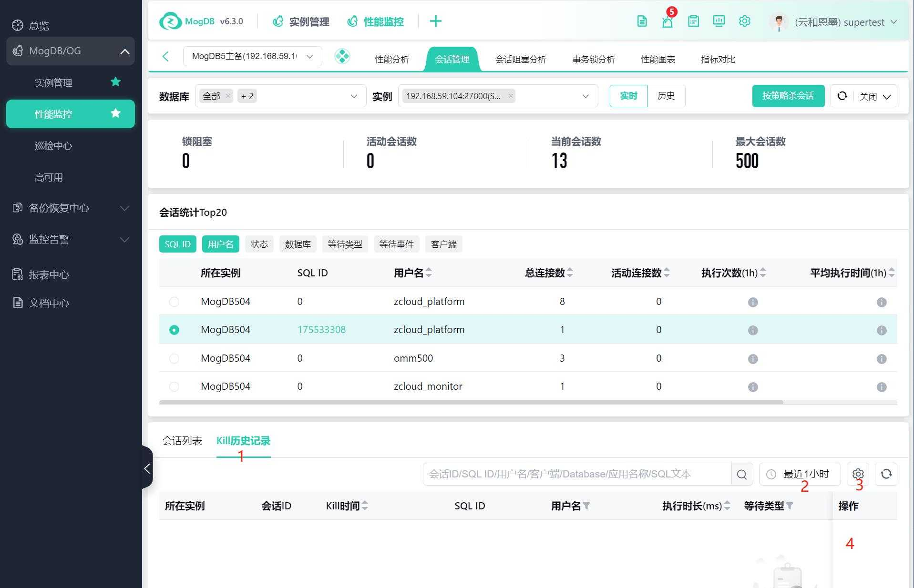The height and width of the screenshot is (588, 914).
Task: Click info icon in 执行次数 for zcloud_monitor
Action: (753, 387)
